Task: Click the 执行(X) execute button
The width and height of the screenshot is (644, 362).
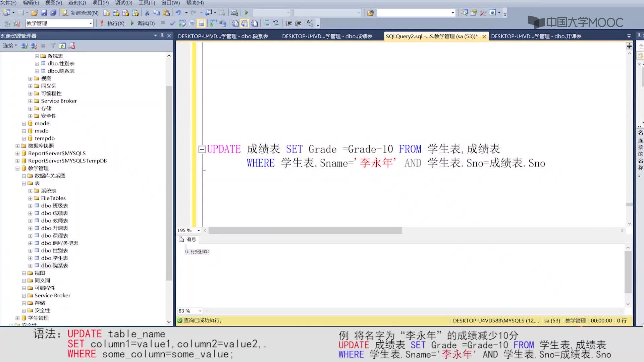Action: coord(112,23)
